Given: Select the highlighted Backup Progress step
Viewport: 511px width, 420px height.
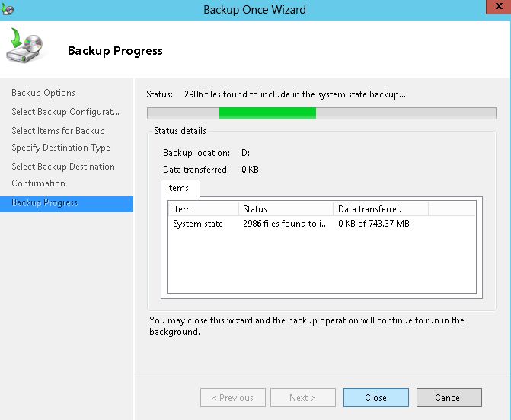Looking at the screenshot, I should tap(66, 204).
